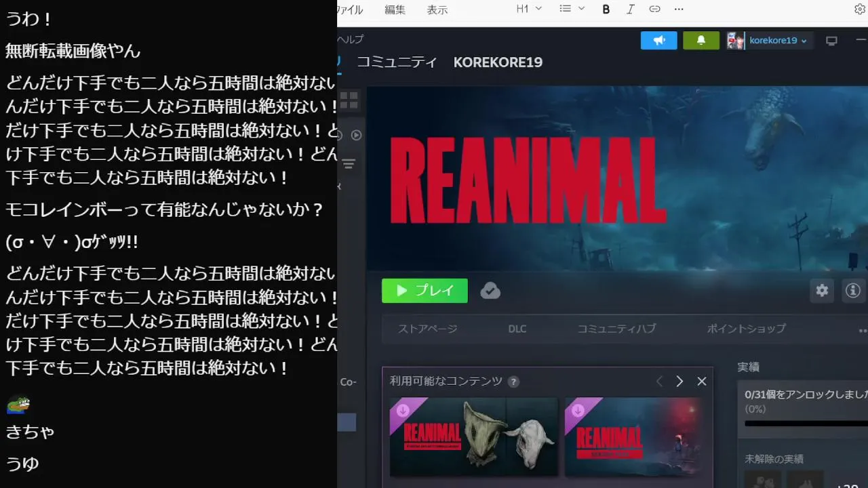
Task: Open more formatting options ellipsis
Action: (x=679, y=9)
